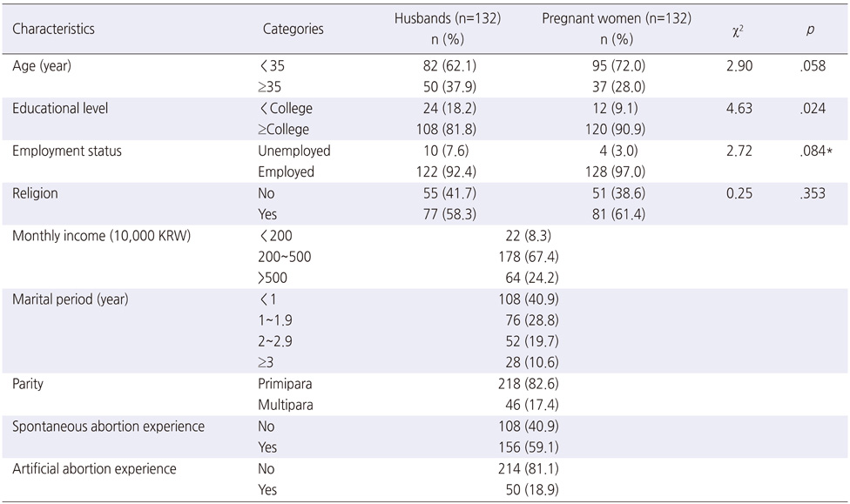Select the Marital period (year) label

[x=70, y=299]
